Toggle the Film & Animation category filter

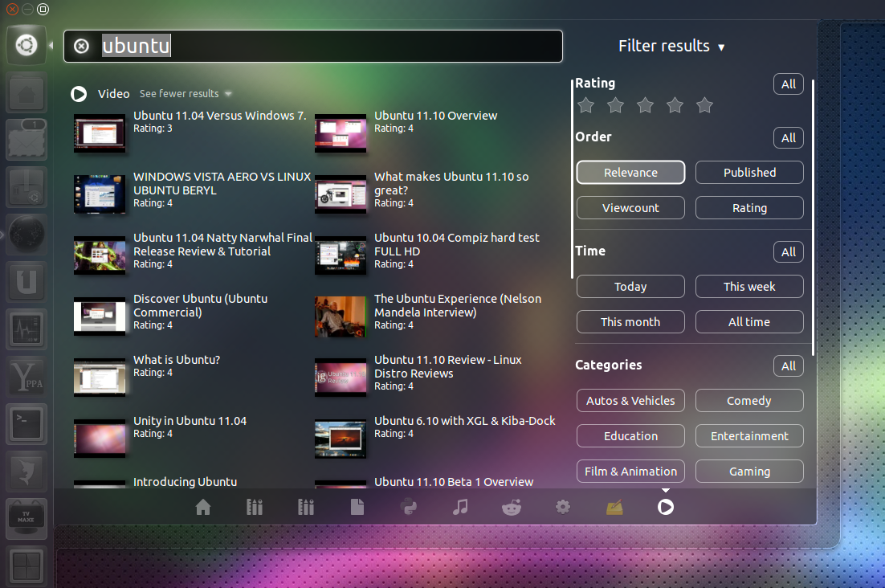pos(630,472)
